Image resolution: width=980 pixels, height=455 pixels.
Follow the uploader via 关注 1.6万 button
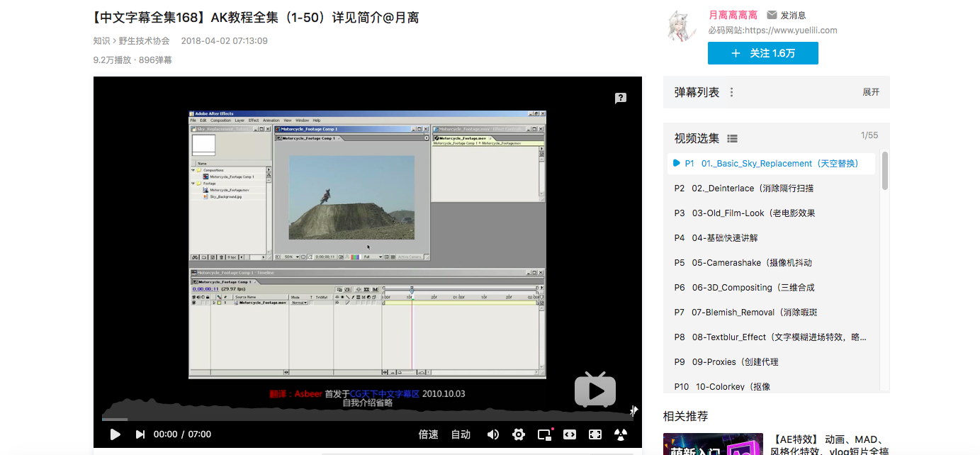(x=763, y=53)
